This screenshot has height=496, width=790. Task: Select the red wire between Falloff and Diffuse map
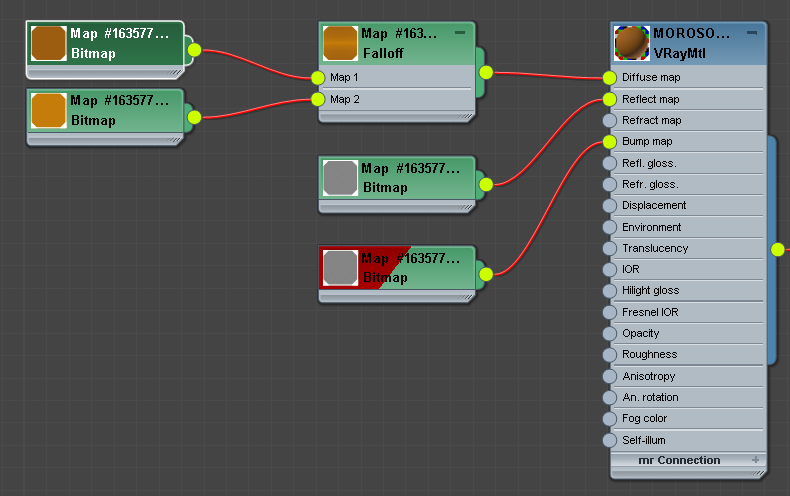(x=549, y=76)
